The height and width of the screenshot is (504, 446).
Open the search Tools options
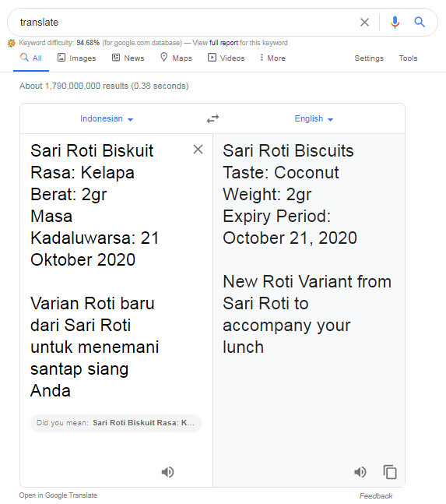point(408,58)
